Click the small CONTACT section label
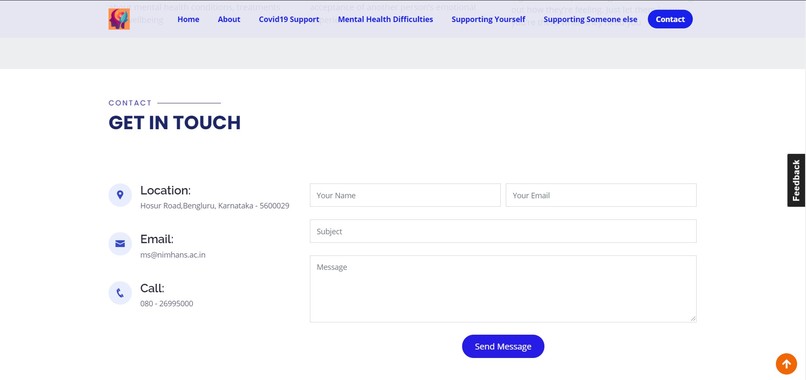This screenshot has width=806, height=380. click(x=130, y=103)
